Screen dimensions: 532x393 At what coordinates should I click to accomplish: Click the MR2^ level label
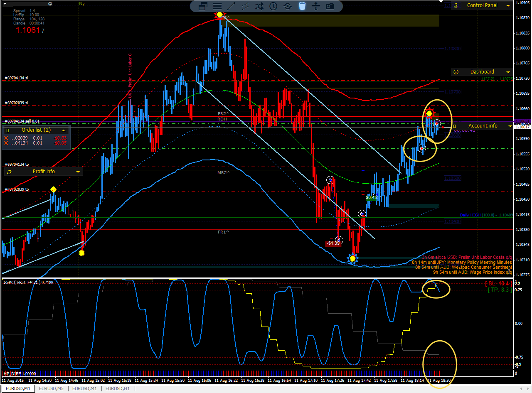coord(224,172)
